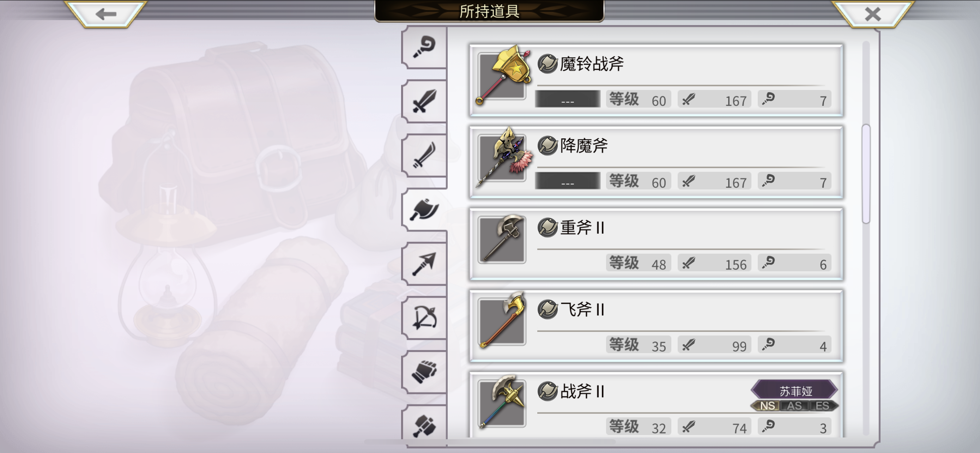This screenshot has height=453, width=980.
Task: Switch to the fist glove category
Action: click(424, 372)
